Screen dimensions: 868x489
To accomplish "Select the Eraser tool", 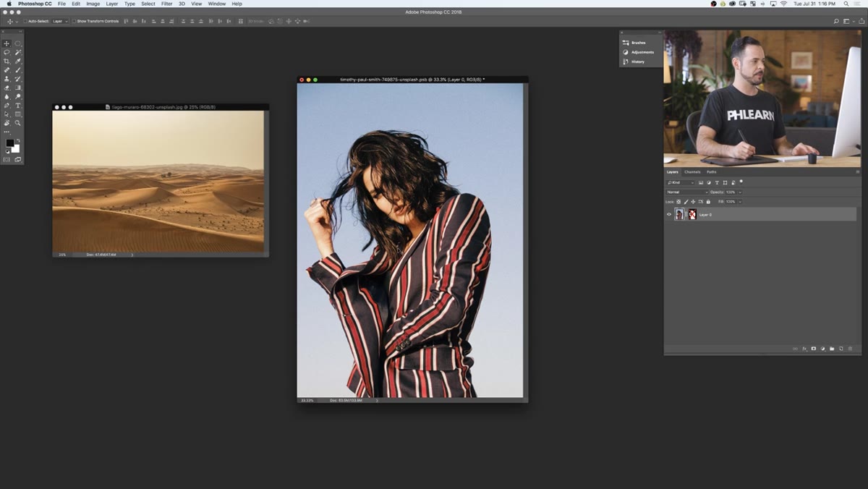I will click(x=7, y=88).
